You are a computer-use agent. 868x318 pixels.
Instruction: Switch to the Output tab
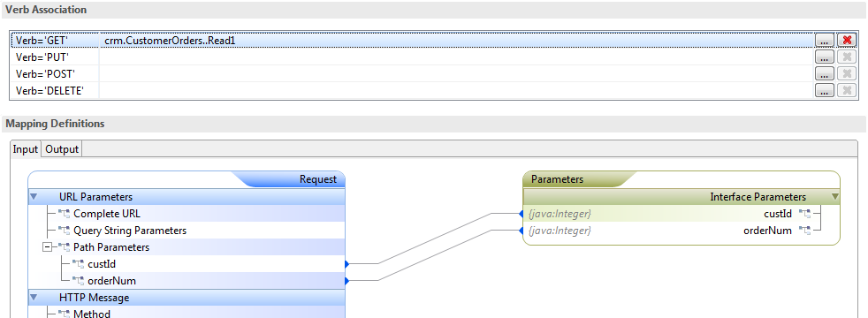click(x=62, y=149)
